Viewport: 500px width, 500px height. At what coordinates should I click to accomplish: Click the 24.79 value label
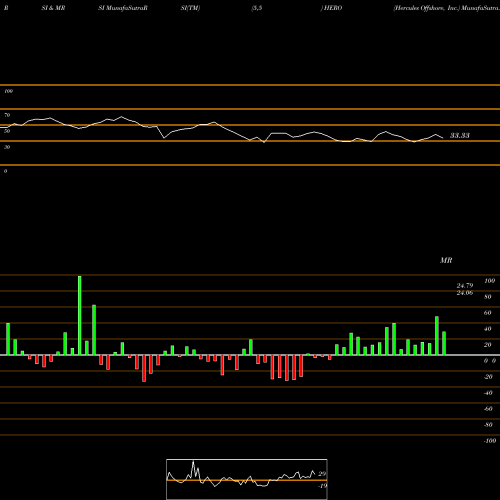[465, 286]
